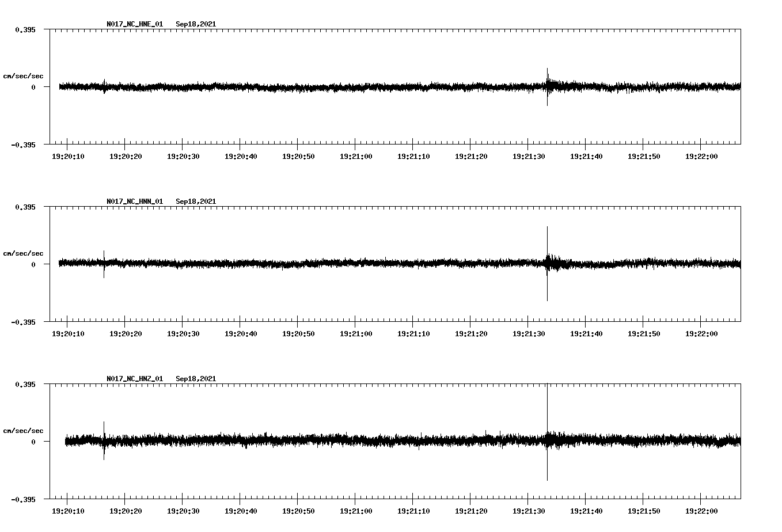
Task: Click the -0.395 lower limit on HNE axis
Action: (x=23, y=145)
